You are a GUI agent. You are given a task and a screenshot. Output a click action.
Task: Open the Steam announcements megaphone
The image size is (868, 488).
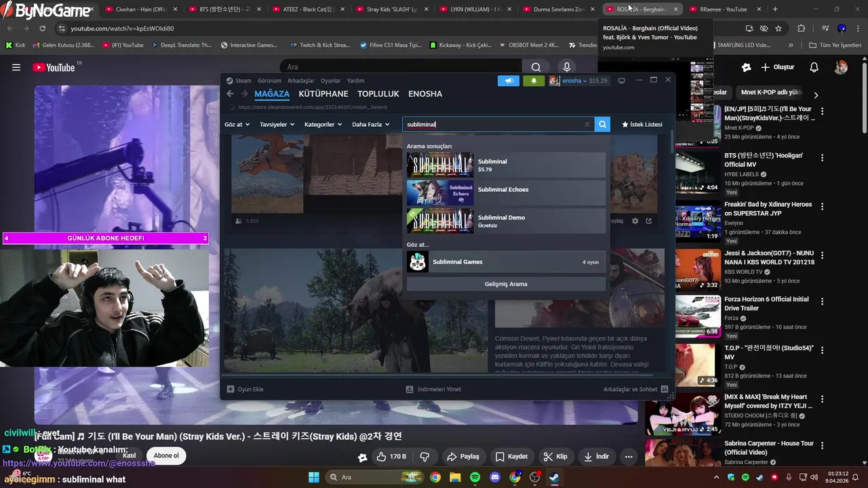509,81
